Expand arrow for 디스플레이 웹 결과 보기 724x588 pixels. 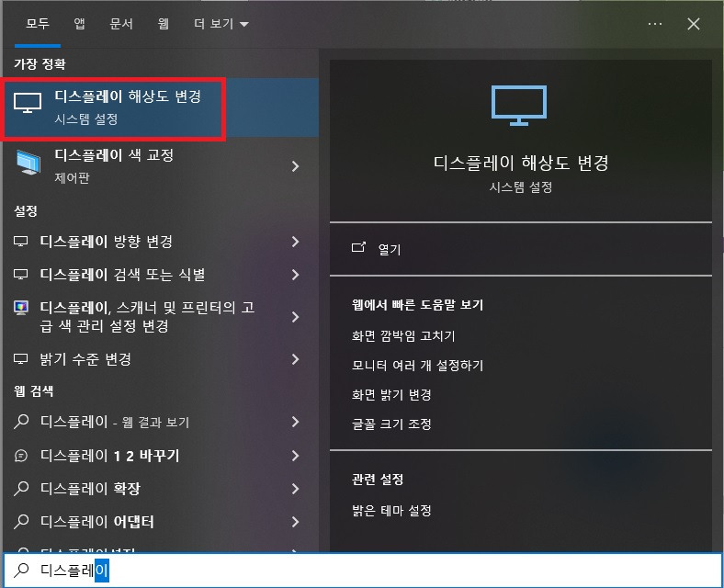(296, 422)
